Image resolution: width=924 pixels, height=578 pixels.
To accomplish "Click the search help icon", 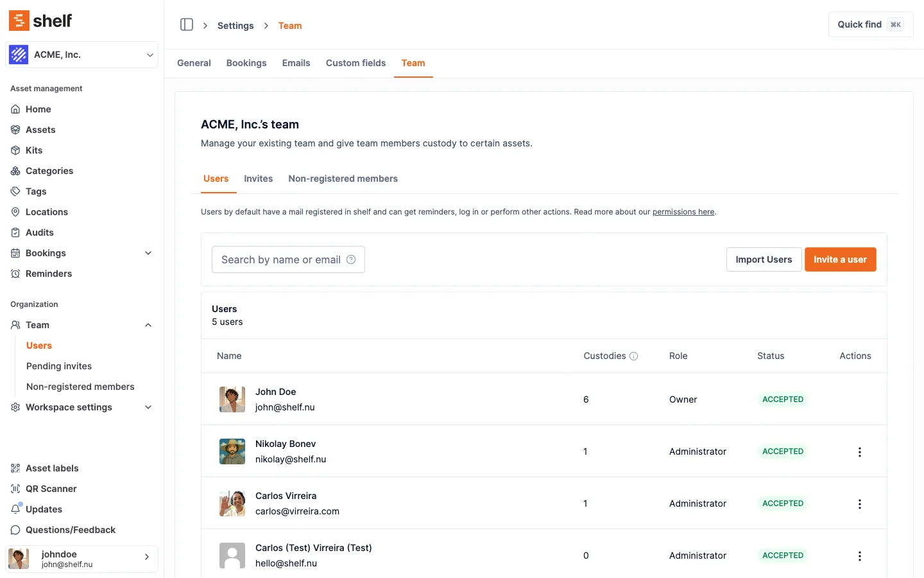I will pyautogui.click(x=351, y=259).
